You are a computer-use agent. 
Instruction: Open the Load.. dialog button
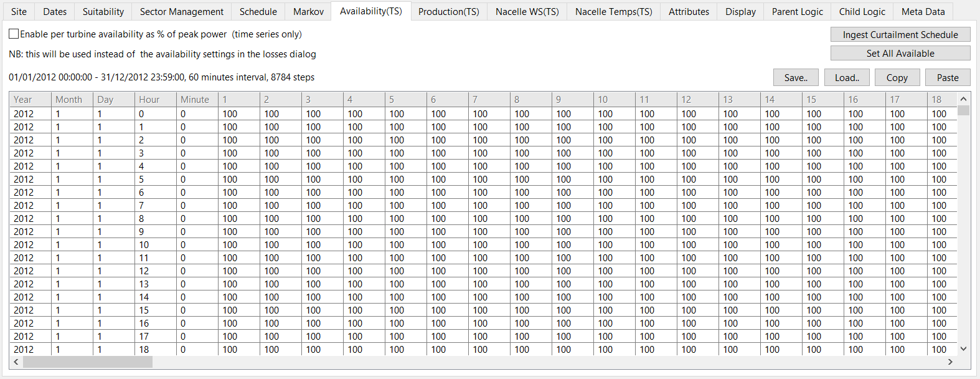click(847, 77)
